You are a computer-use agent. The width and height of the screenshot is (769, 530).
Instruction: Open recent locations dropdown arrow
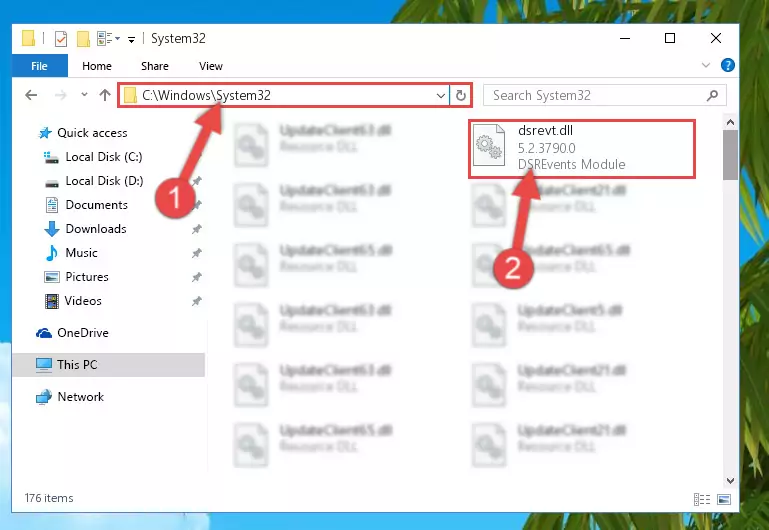click(x=84, y=94)
